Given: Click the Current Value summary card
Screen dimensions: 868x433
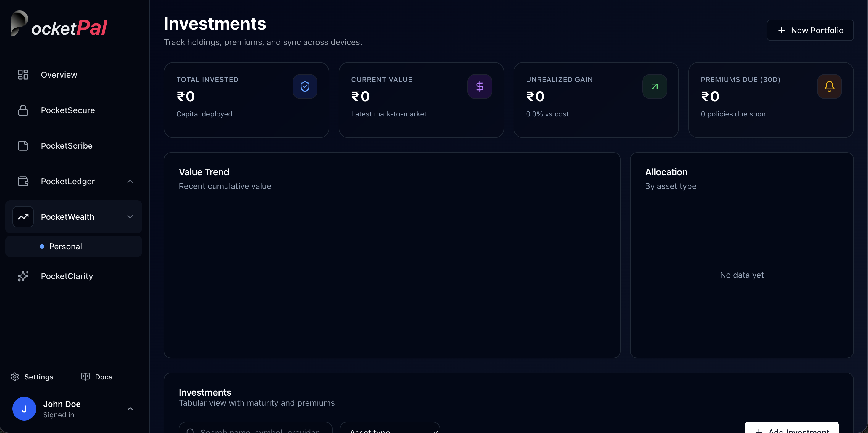Looking at the screenshot, I should pyautogui.click(x=421, y=100).
